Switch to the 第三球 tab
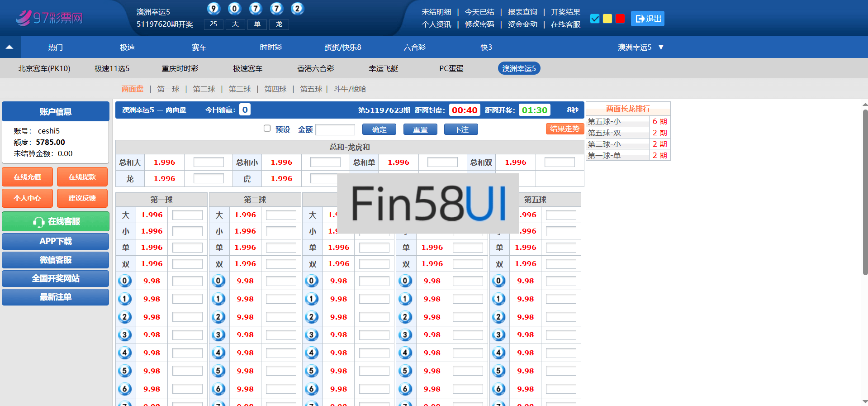 [239, 89]
